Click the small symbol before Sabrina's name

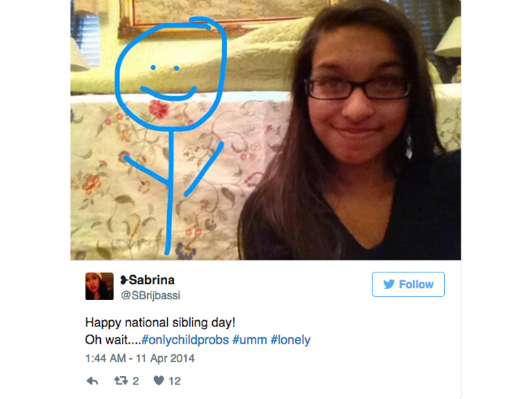[x=124, y=280]
